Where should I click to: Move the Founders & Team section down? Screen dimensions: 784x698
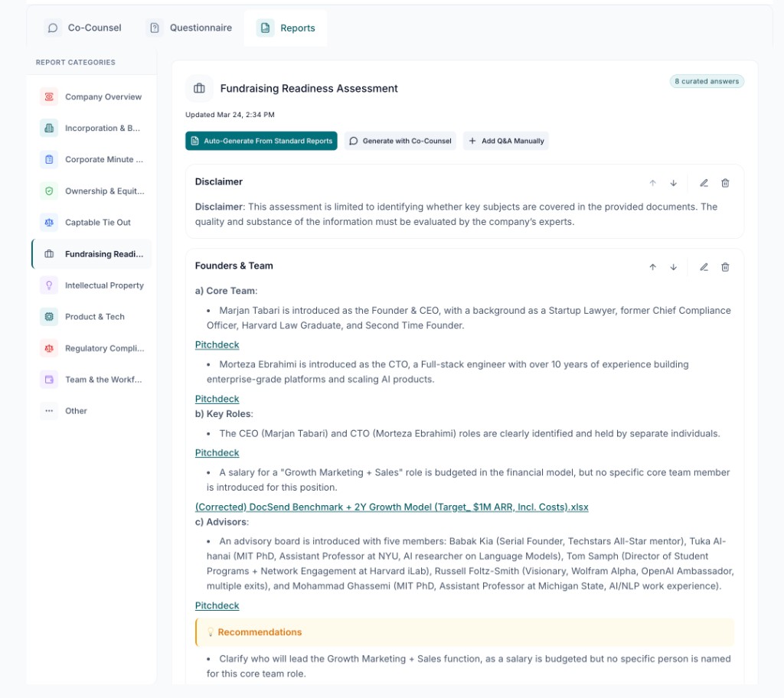[673, 266]
